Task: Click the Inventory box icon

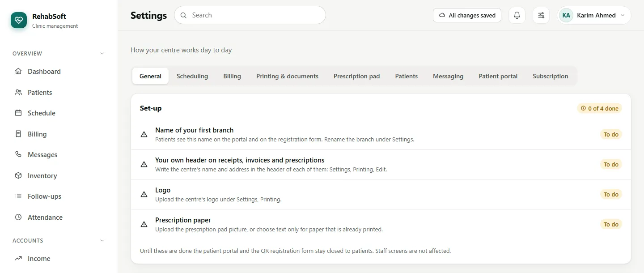Action: 18,175
